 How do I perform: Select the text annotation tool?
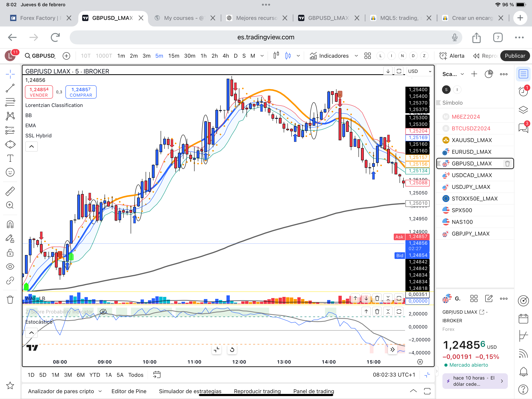coord(10,158)
